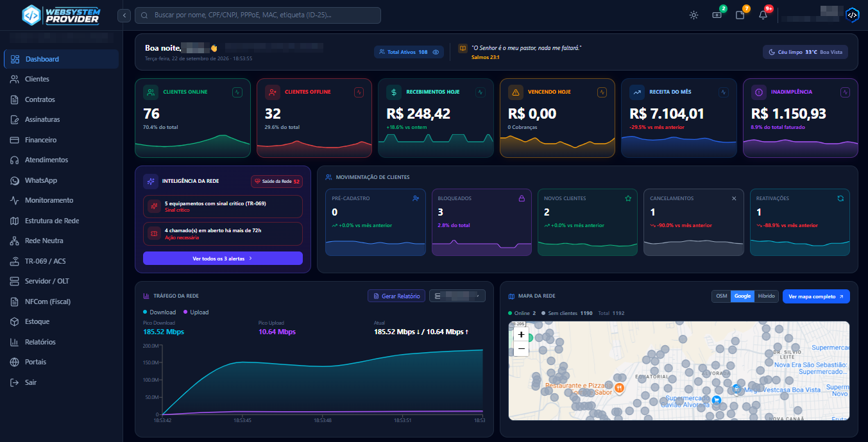Toggle light theme with sun icon
Screen dimensions: 868x442
click(x=694, y=15)
